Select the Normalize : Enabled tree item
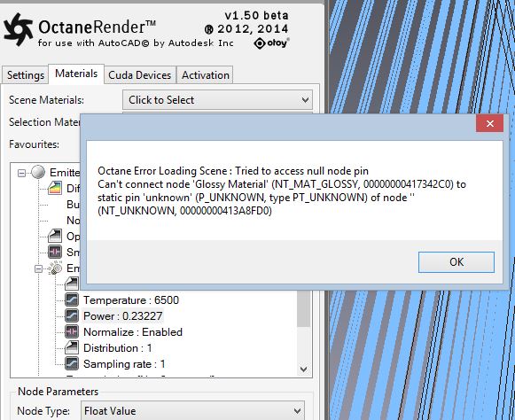Image resolution: width=515 pixels, height=420 pixels. pos(133,332)
